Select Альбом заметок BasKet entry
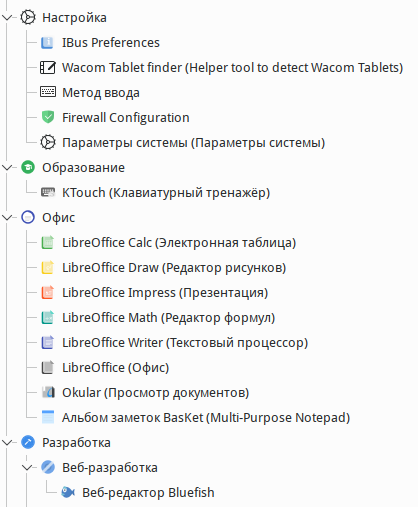Image resolution: width=418 pixels, height=507 pixels. click(206, 418)
